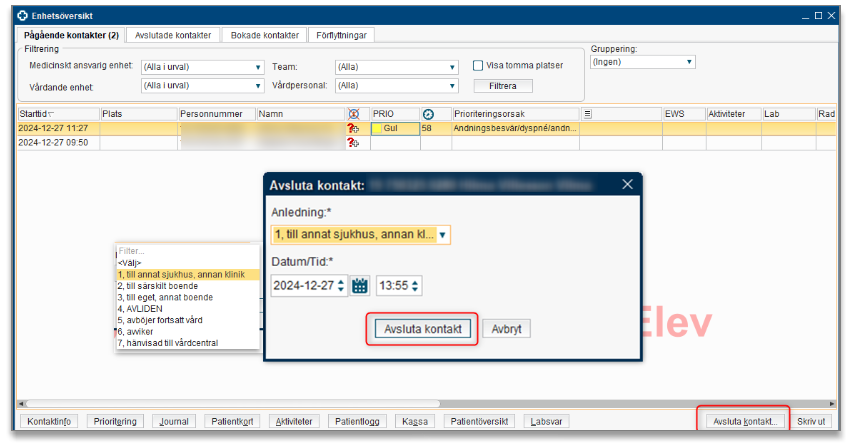
Task: Click the red question-mark icon in second row
Action: click(x=353, y=143)
